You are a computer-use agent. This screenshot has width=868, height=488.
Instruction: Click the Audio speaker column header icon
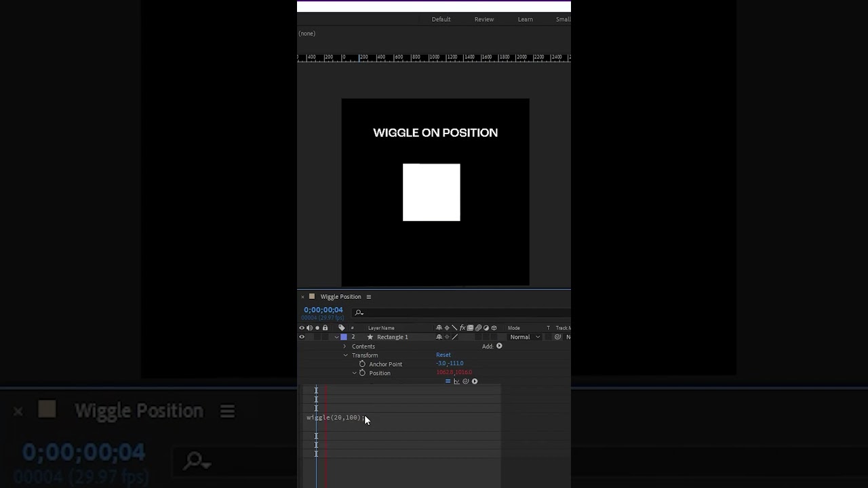click(x=309, y=328)
